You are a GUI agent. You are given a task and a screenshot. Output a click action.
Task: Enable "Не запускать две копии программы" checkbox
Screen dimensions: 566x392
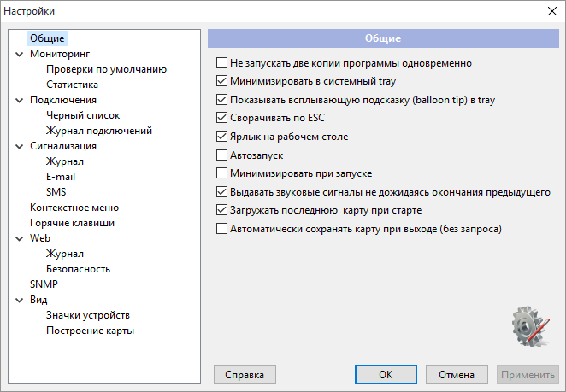(x=221, y=62)
